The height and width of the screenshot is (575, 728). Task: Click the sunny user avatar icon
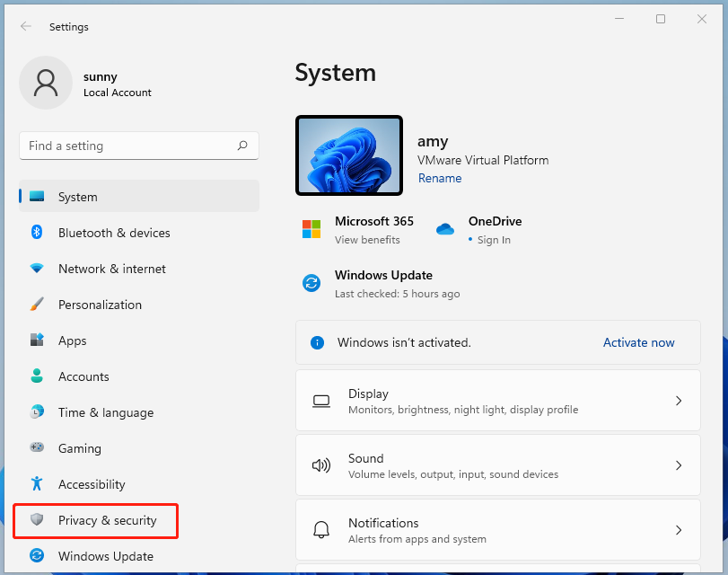(x=46, y=83)
